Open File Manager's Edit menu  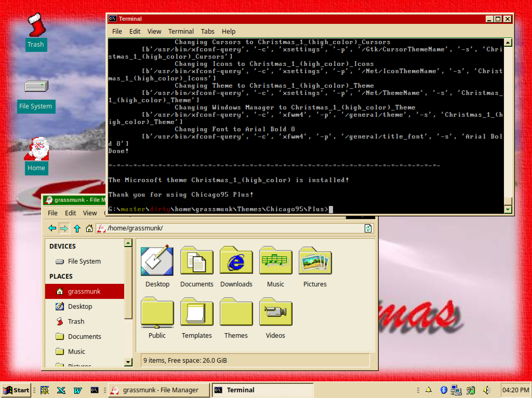[x=70, y=213]
